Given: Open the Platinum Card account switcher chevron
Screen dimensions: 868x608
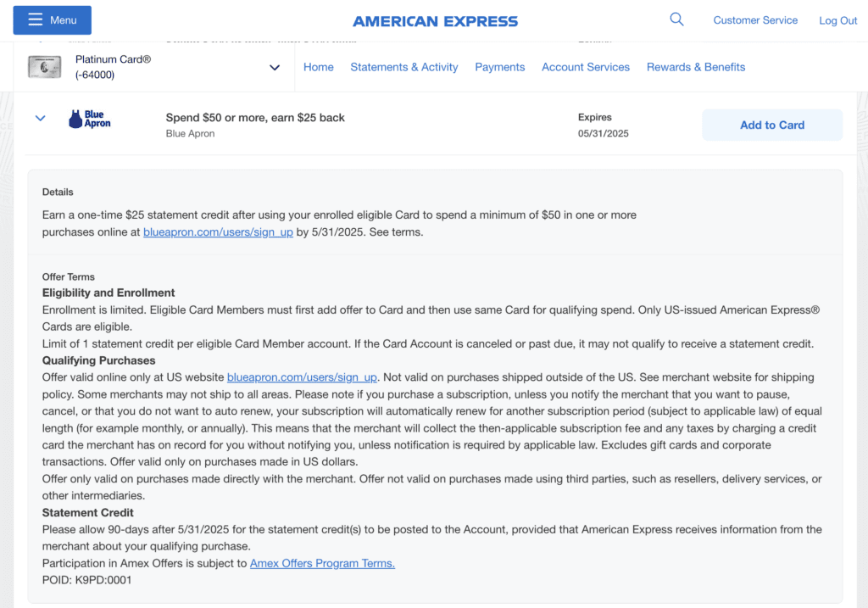Looking at the screenshot, I should pos(274,67).
